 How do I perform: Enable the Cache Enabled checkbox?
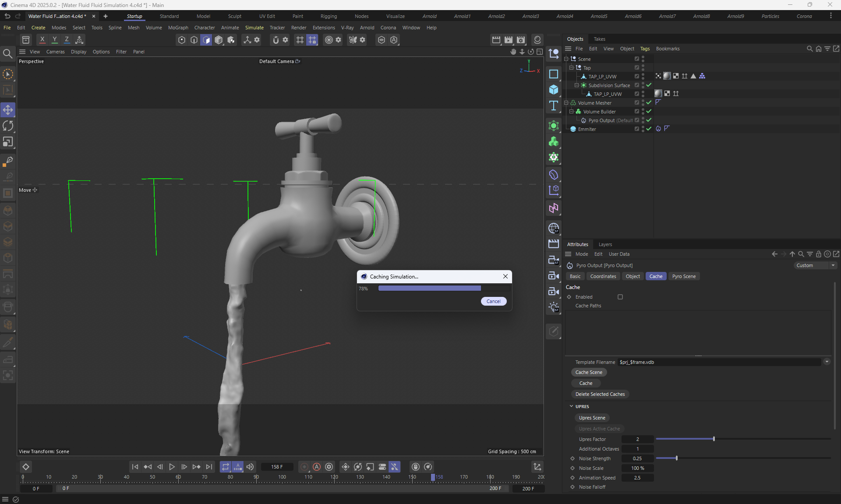(x=620, y=297)
